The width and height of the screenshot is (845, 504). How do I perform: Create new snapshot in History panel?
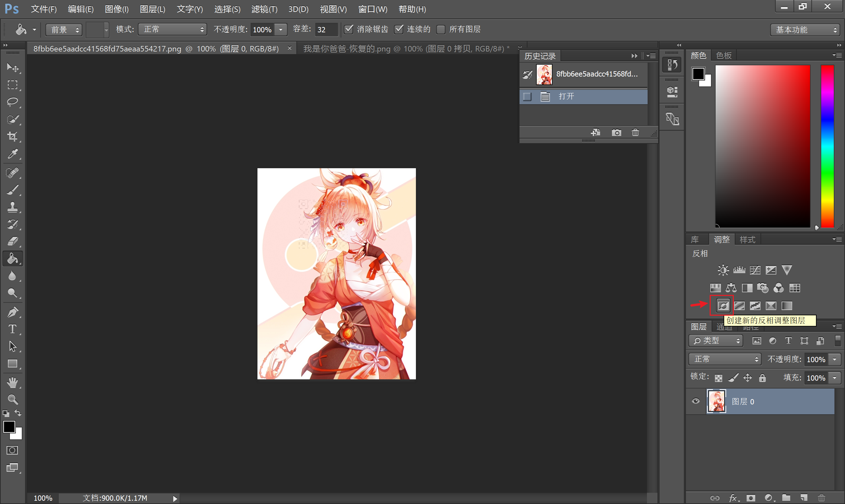[616, 133]
